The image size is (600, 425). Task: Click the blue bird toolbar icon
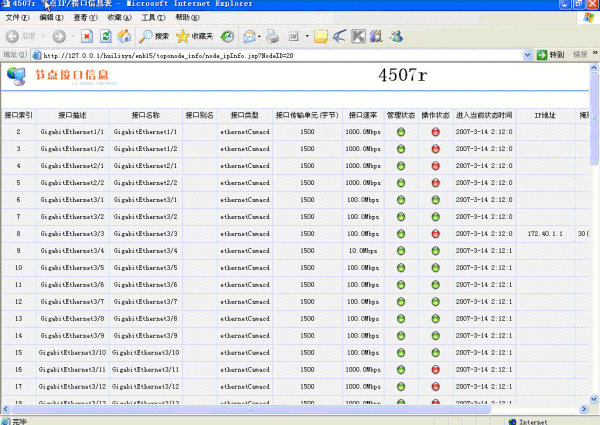pos(339,36)
